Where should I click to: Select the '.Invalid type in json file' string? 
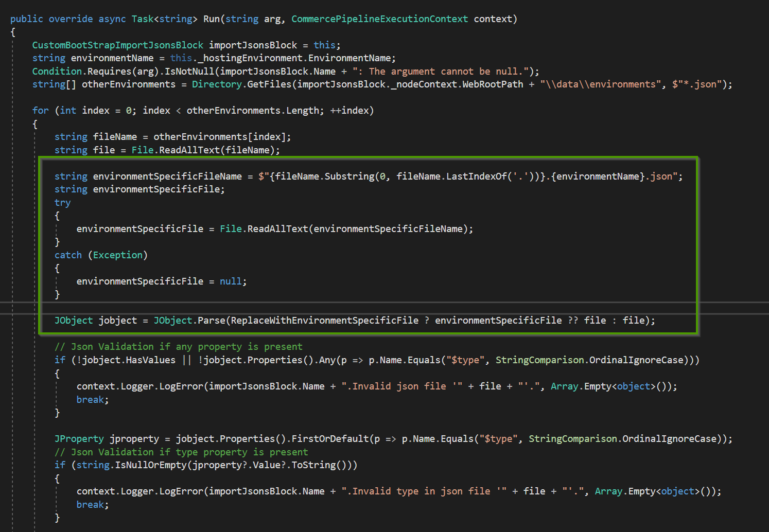coord(424,491)
